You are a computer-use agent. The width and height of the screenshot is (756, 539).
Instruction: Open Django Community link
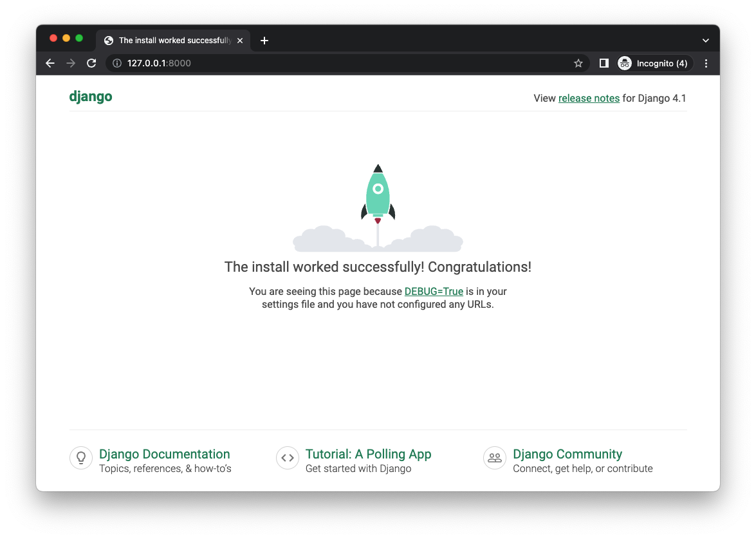(x=567, y=454)
